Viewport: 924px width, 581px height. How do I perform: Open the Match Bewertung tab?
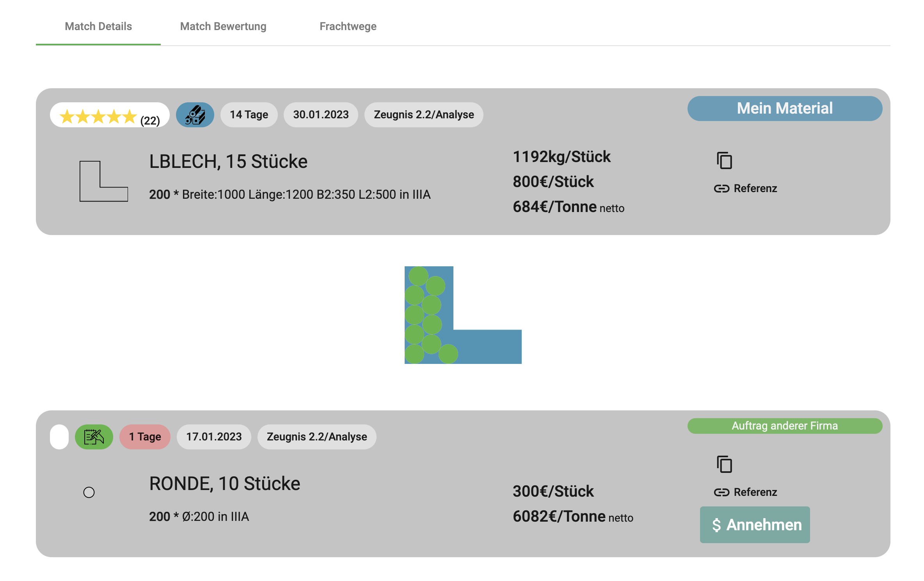[223, 27]
